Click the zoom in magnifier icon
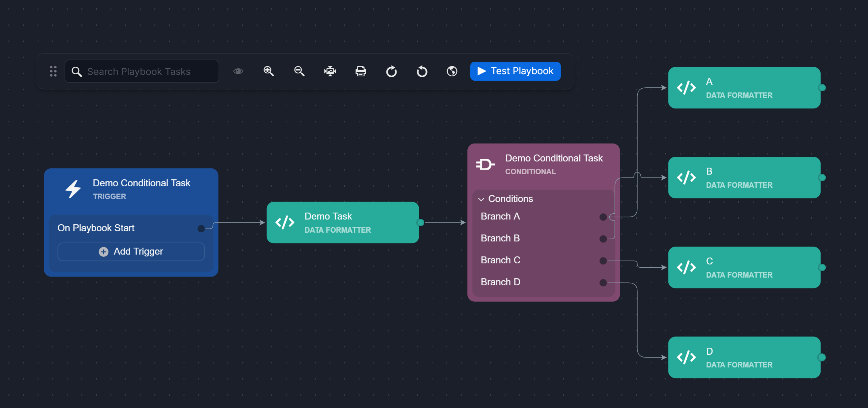The height and width of the screenshot is (408, 868). pos(269,71)
